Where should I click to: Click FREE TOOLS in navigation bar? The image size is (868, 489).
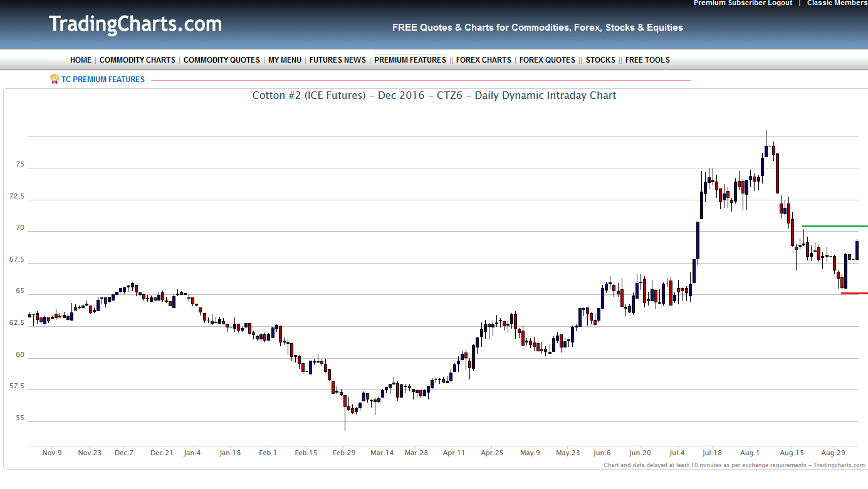(x=647, y=60)
